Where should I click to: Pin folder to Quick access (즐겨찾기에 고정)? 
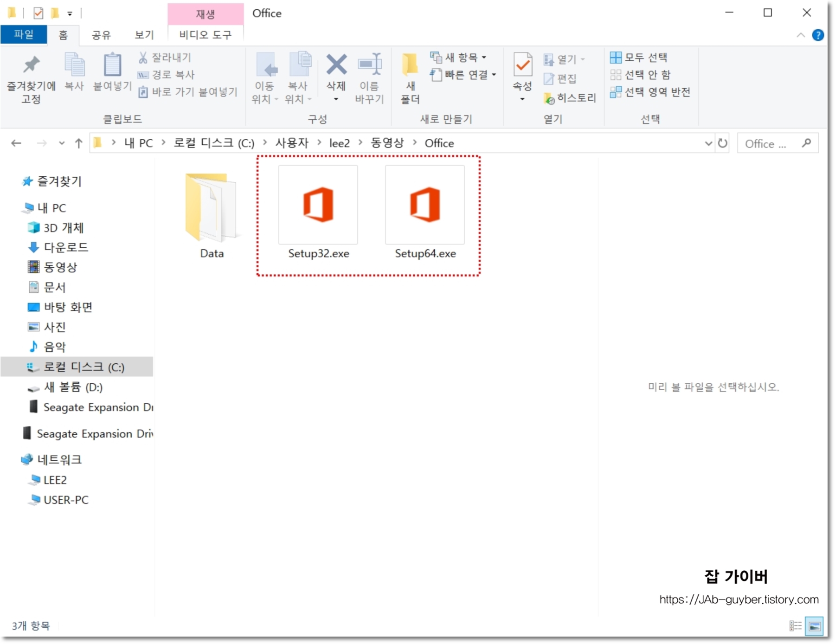click(x=31, y=79)
